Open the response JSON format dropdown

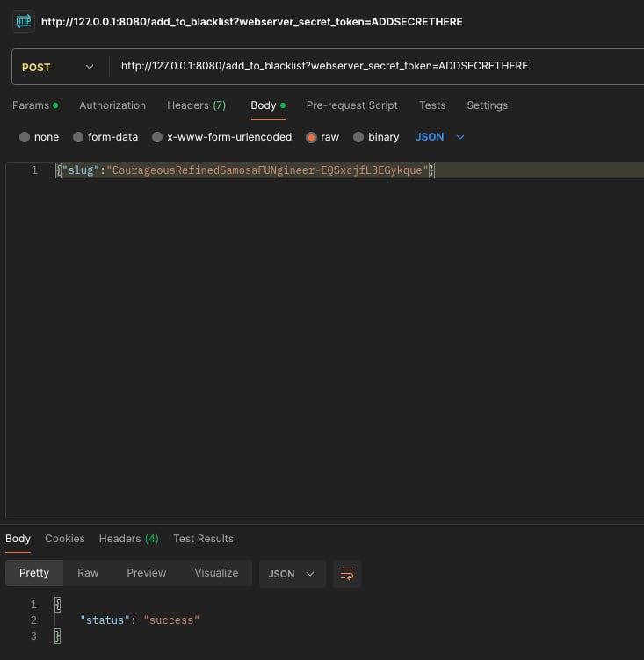292,574
